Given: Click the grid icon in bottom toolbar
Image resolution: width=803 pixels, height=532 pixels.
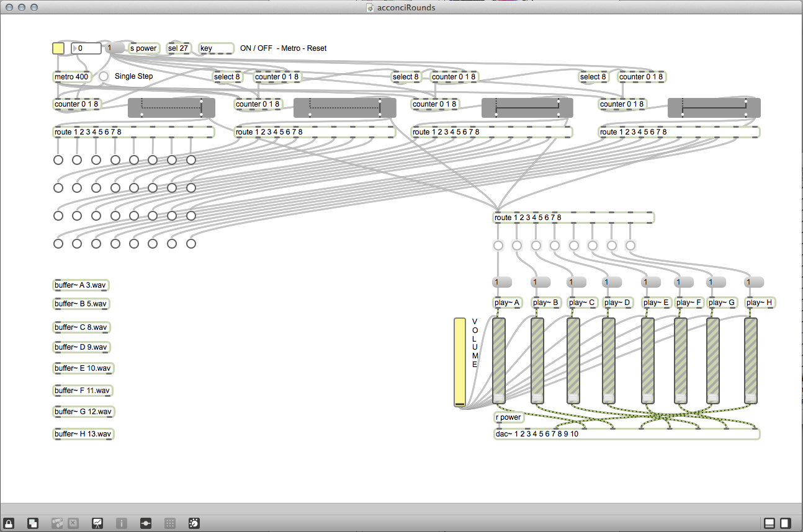Looking at the screenshot, I should tap(169, 523).
